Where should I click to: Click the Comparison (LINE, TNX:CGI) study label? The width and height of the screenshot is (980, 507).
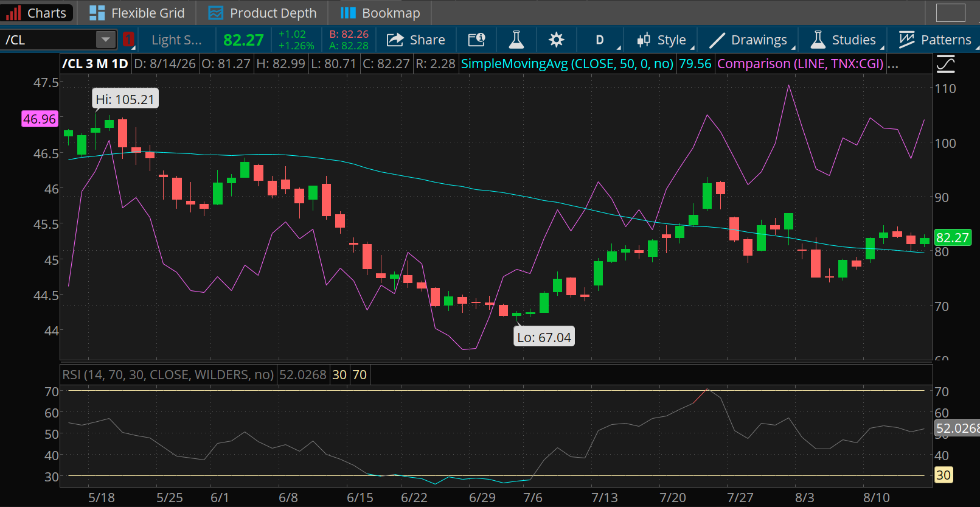tap(801, 64)
